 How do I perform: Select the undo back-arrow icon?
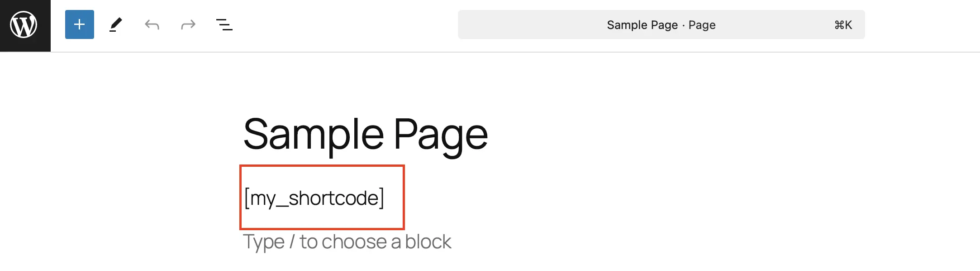coord(152,25)
